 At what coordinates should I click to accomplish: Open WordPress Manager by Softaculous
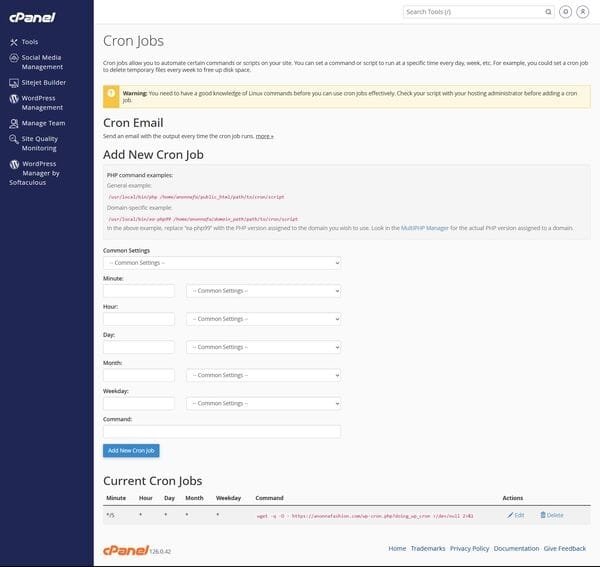point(14,164)
